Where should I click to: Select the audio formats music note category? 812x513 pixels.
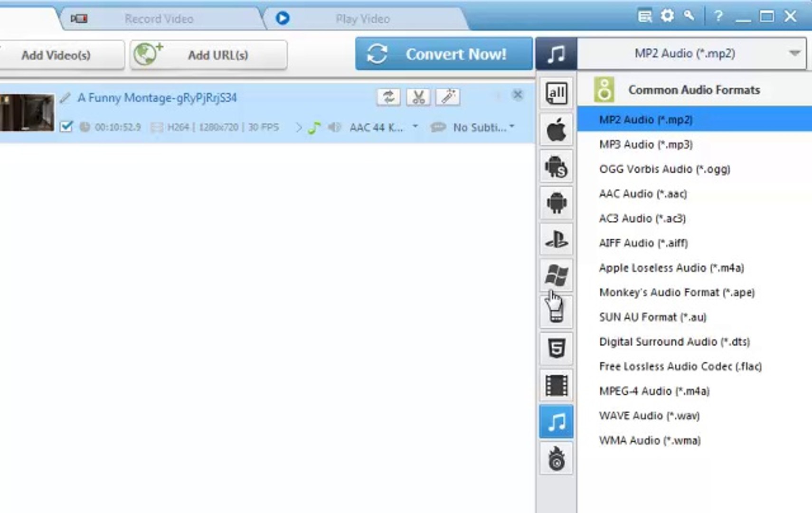click(556, 422)
